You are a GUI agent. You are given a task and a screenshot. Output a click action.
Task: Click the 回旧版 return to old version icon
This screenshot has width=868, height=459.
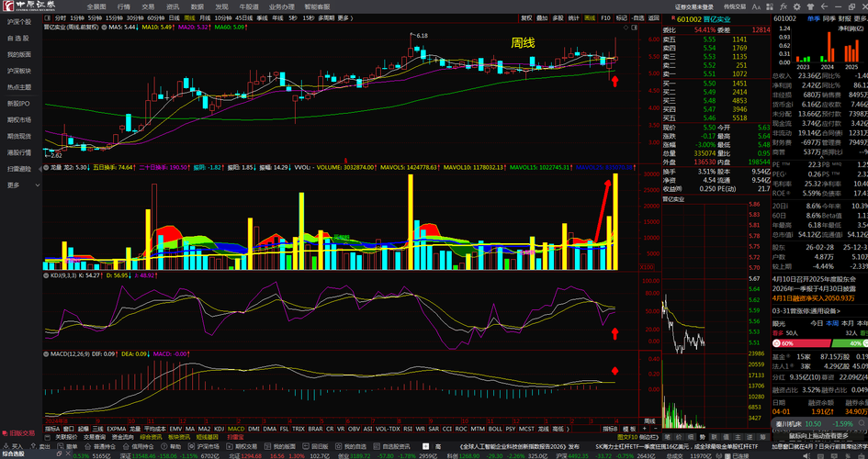pos(305,445)
